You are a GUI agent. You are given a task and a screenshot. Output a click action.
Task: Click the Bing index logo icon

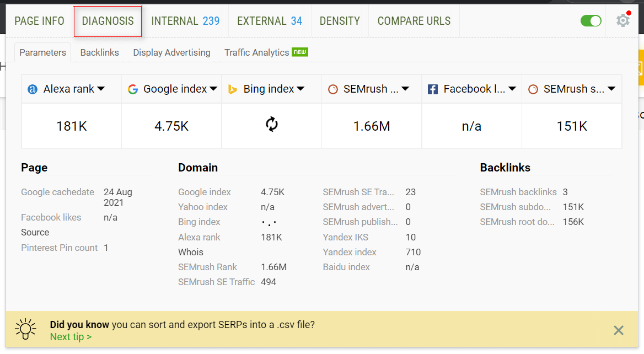[x=233, y=89]
